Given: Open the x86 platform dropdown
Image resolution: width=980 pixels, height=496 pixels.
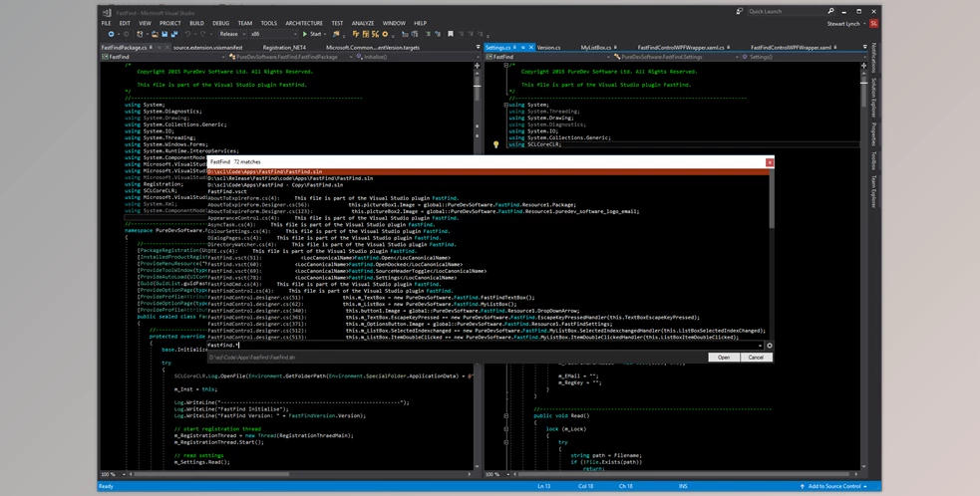Looking at the screenshot, I should pos(273,34).
